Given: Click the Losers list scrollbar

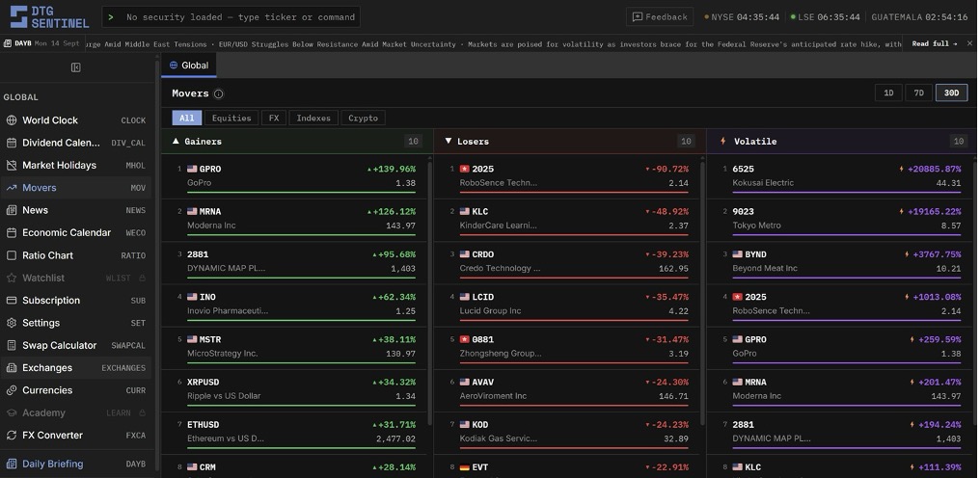Looking at the screenshot, I should (x=702, y=294).
